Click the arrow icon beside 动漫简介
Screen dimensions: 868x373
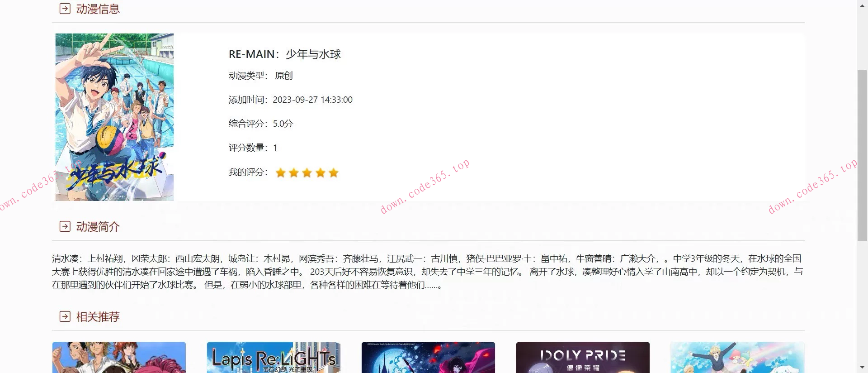(x=65, y=226)
